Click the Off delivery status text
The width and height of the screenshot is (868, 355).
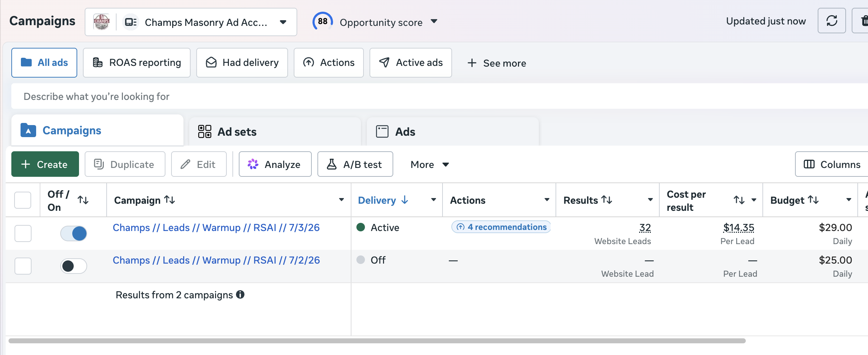(378, 260)
